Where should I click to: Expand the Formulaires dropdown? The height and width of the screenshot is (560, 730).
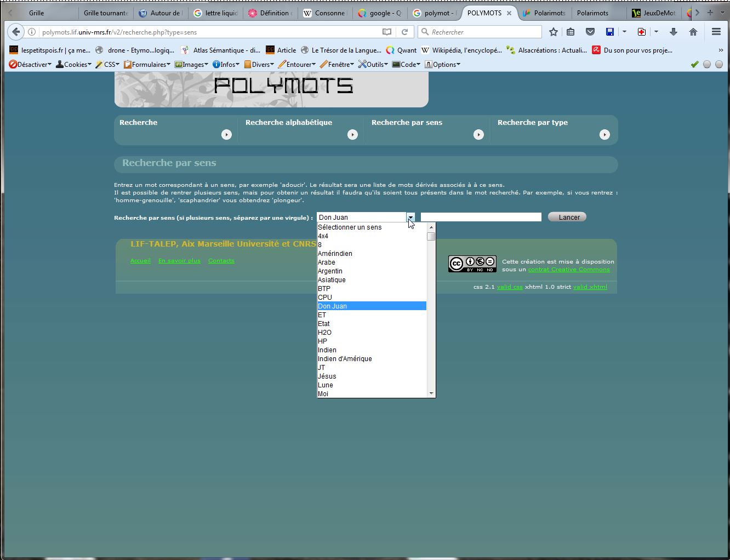tap(147, 64)
